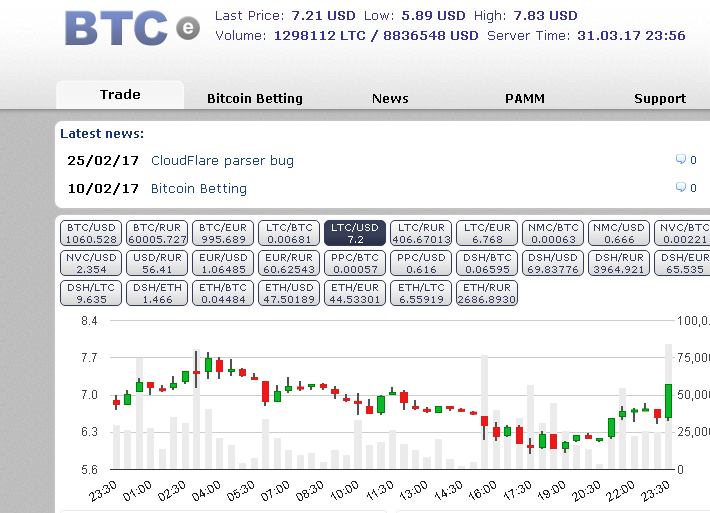
Task: Click the Low 5.89 USD value
Action: (433, 15)
